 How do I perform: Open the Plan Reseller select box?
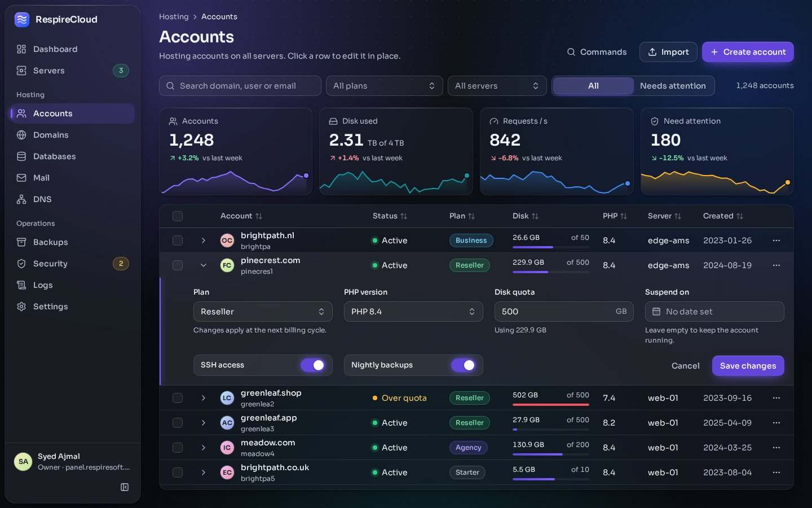[x=263, y=312]
